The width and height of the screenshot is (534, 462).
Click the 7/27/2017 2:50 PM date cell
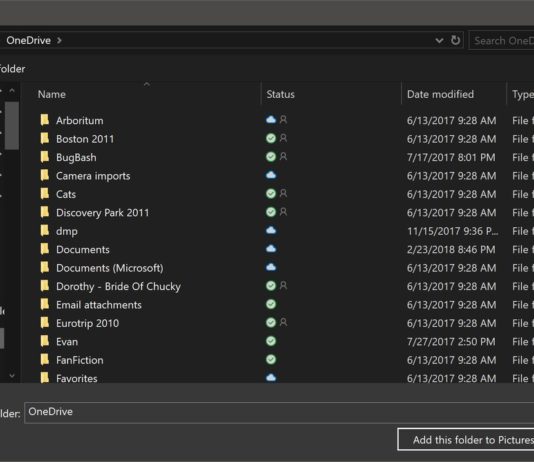coord(451,341)
